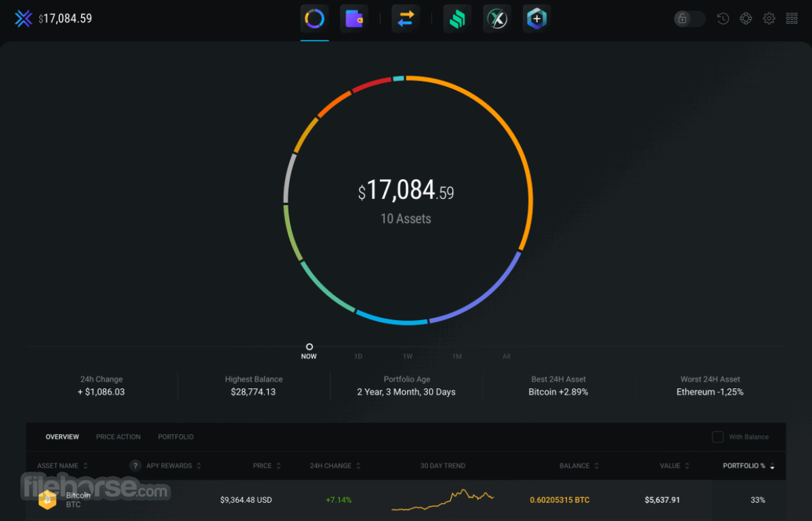Open the settings gear

[x=769, y=18]
